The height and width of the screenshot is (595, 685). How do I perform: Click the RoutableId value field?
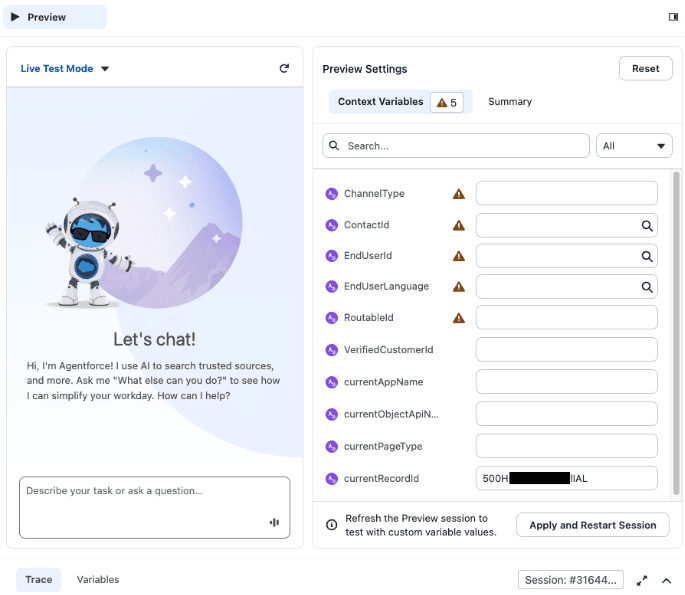567,318
